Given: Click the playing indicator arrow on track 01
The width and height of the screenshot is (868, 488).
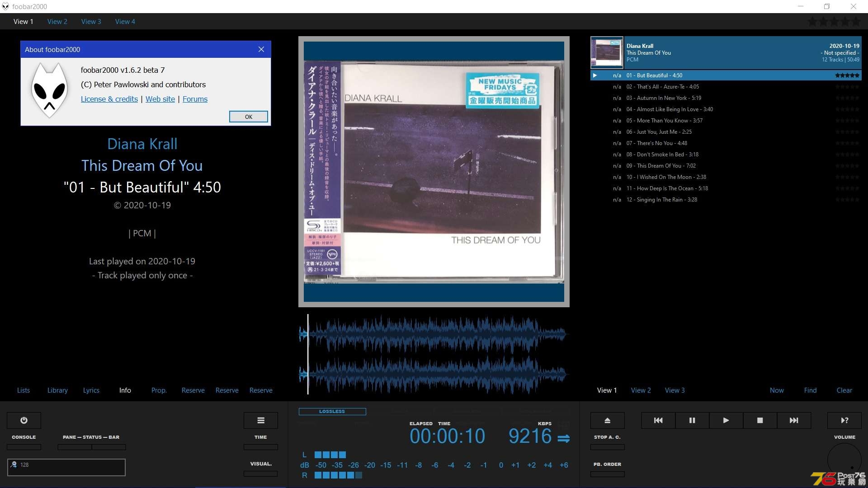Looking at the screenshot, I should (595, 75).
